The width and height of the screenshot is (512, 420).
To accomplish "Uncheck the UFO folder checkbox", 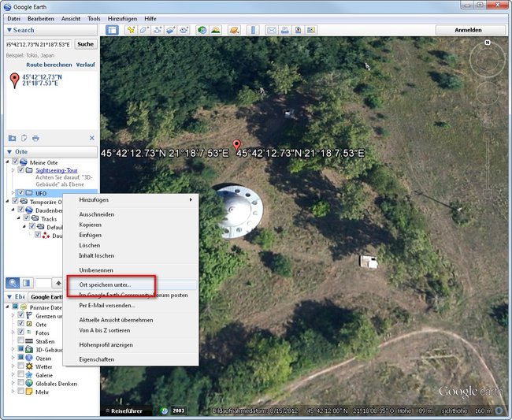I will [21, 193].
